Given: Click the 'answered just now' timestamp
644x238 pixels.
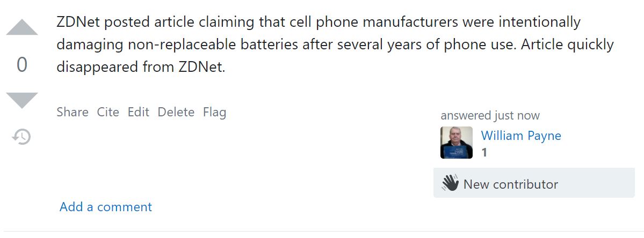Looking at the screenshot, I should pyautogui.click(x=490, y=116).
